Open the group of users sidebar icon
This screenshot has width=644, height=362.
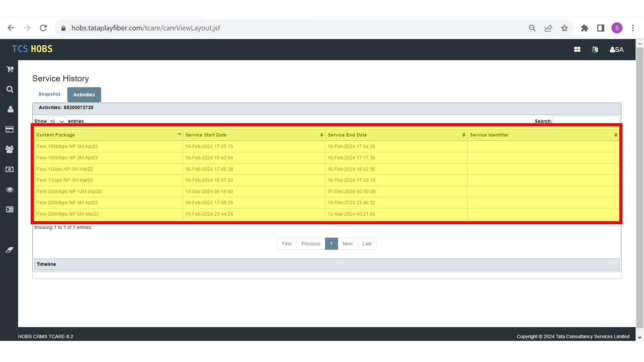tap(10, 149)
